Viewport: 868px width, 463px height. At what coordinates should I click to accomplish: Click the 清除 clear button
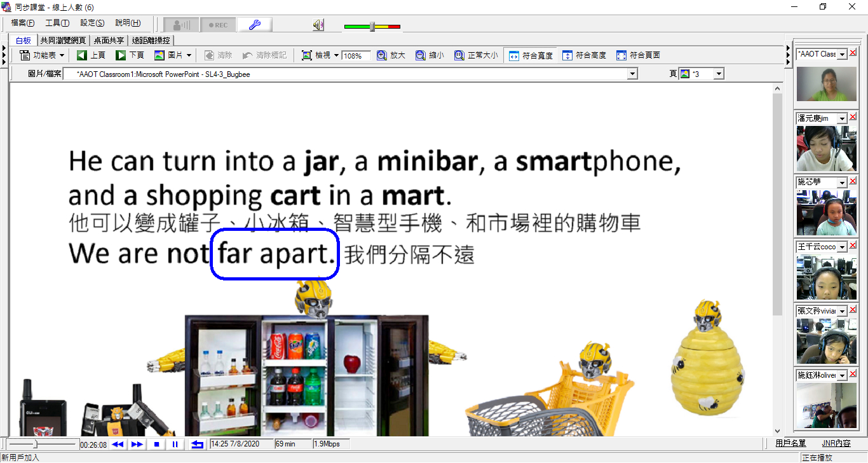218,55
